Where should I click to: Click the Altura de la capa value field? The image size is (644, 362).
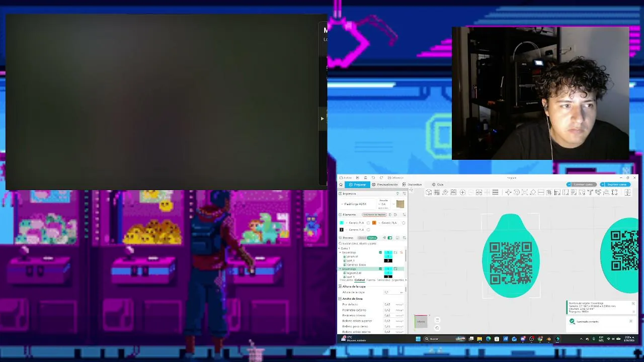pyautogui.click(x=393, y=292)
